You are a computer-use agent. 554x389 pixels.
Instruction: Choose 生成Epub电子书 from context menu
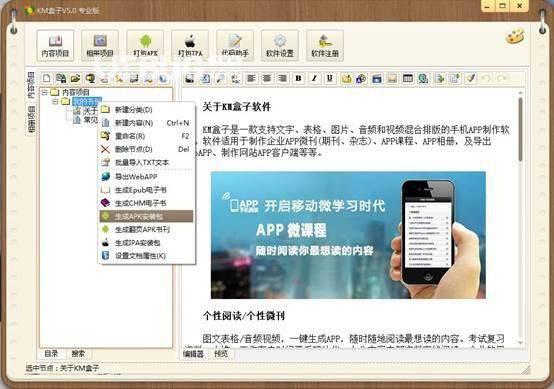click(146, 190)
